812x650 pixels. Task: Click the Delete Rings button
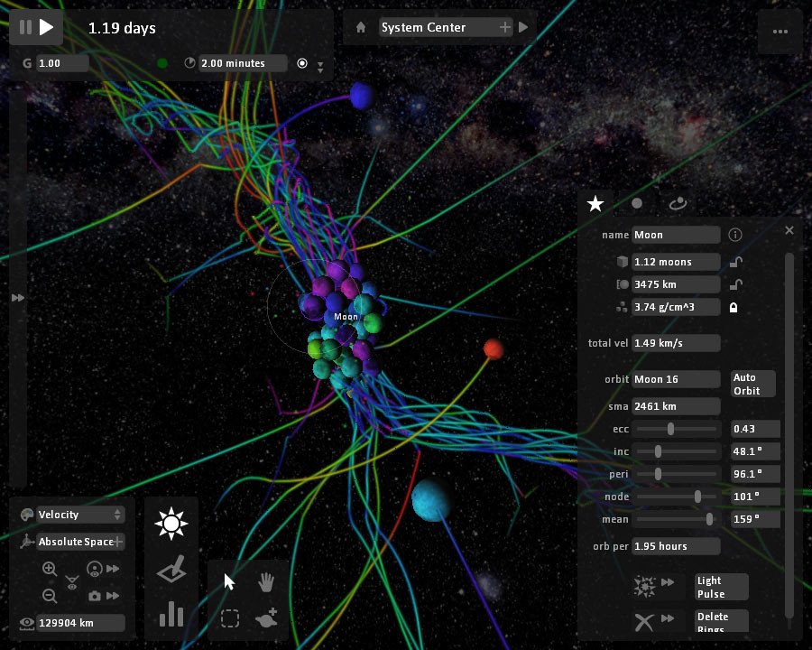(x=721, y=621)
